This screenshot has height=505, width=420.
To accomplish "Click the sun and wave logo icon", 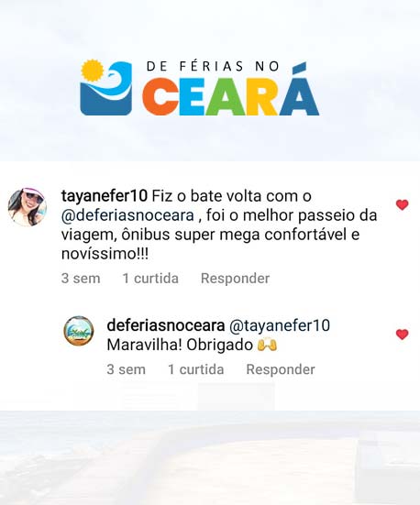I will [106, 87].
